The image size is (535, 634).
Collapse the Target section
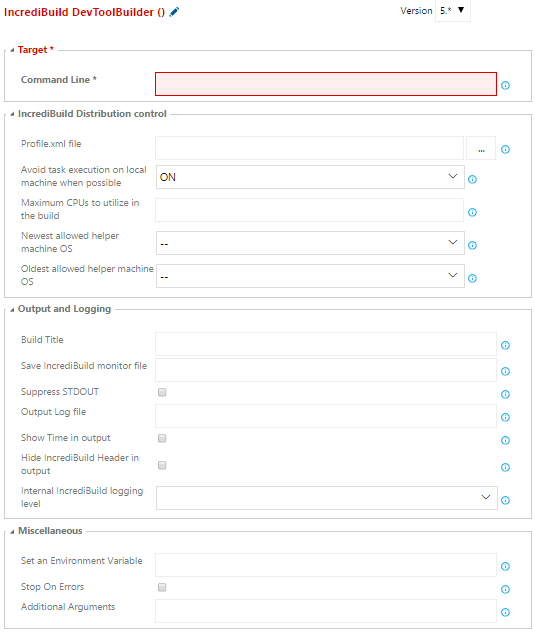click(12, 50)
